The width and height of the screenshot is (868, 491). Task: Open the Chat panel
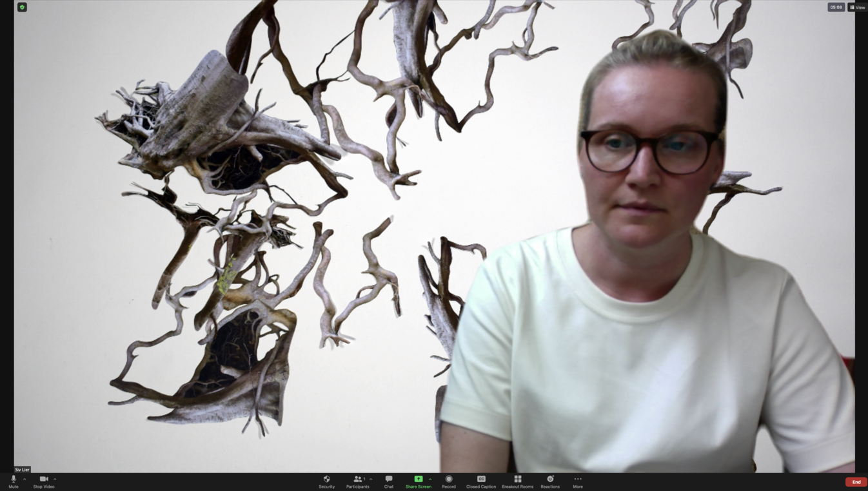click(388, 481)
